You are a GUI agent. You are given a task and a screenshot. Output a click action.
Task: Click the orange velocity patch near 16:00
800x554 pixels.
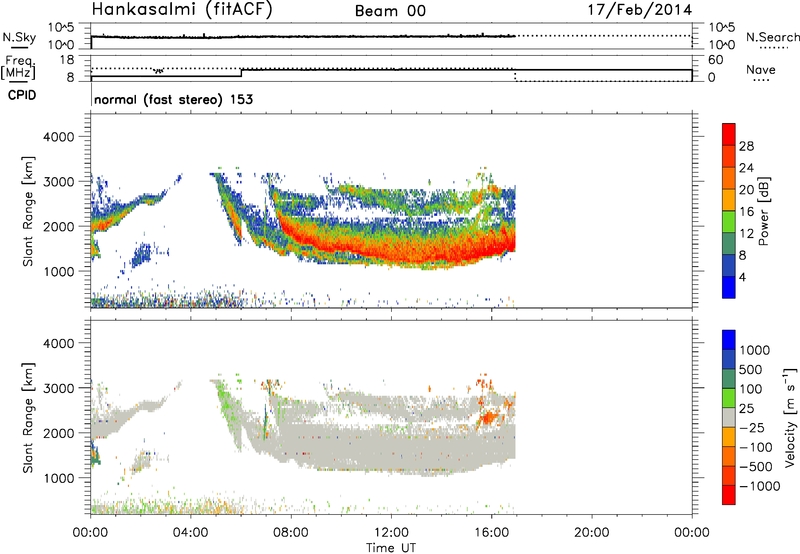click(x=488, y=418)
